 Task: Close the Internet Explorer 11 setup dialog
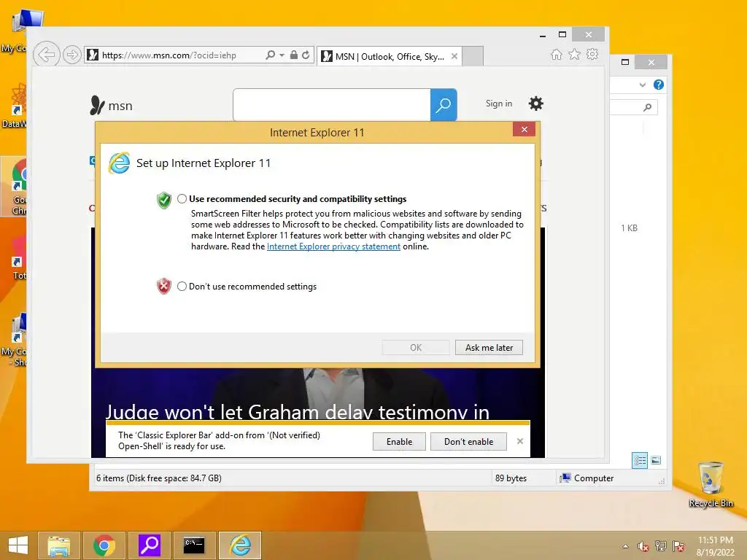524,130
